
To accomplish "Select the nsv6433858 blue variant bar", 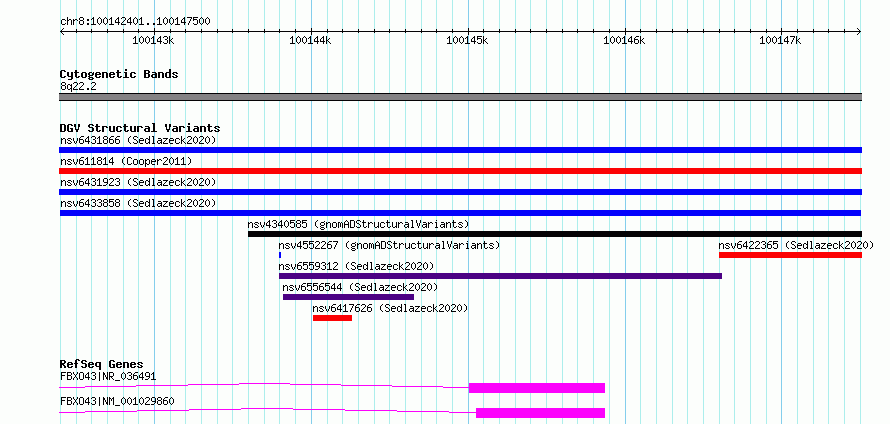I will 460,213.
